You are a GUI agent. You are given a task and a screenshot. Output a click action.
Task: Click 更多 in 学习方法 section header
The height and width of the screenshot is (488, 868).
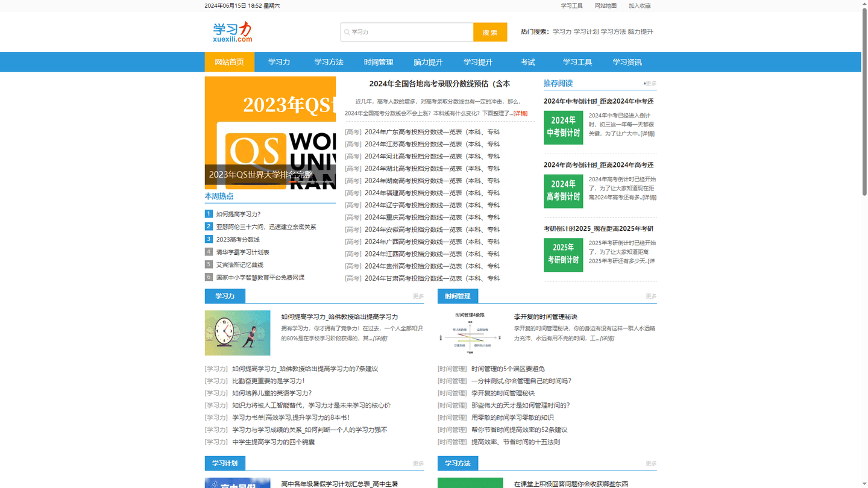click(651, 463)
